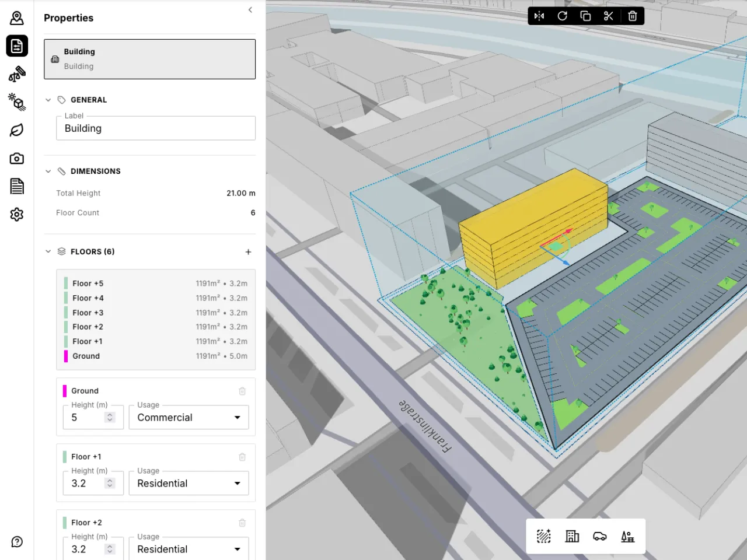Click the move gizmo on the building
Viewport: 747px width, 560px height.
click(557, 247)
